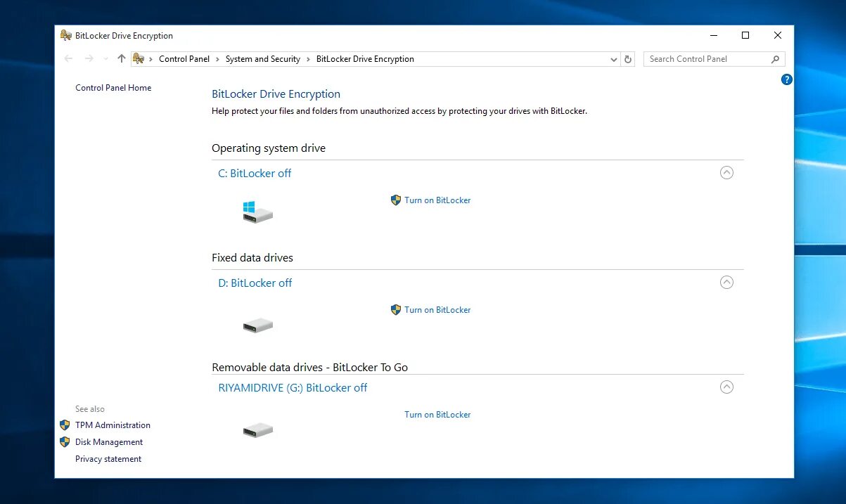
Task: Click the RIYAMIDRIVE removable drive icon
Action: 257,430
